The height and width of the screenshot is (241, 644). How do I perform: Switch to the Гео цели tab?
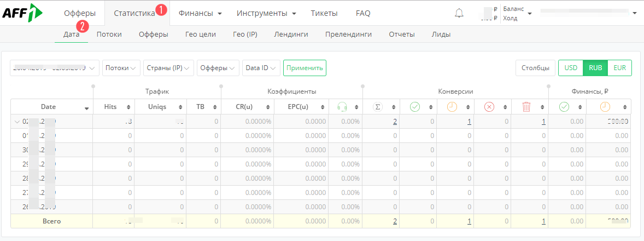200,35
